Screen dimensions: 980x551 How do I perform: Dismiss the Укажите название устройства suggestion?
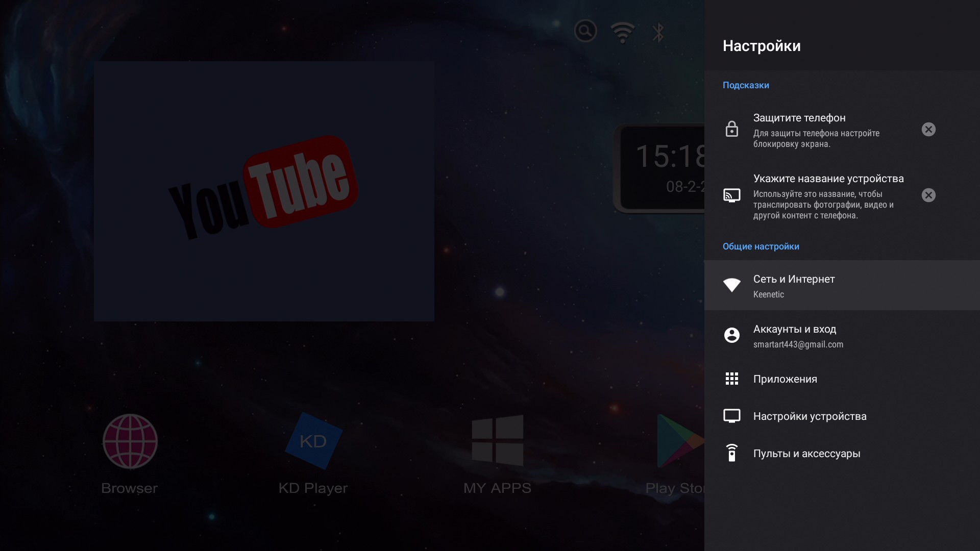tap(928, 195)
